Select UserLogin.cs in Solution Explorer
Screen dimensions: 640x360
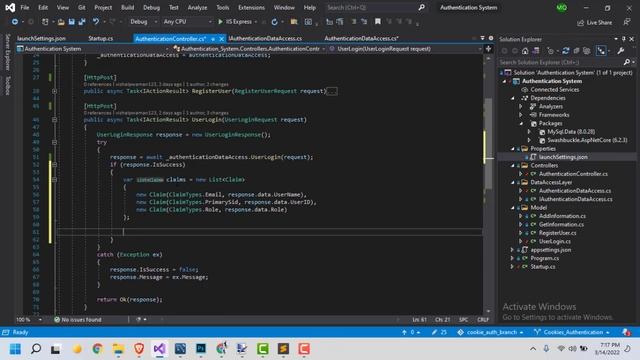click(554, 242)
